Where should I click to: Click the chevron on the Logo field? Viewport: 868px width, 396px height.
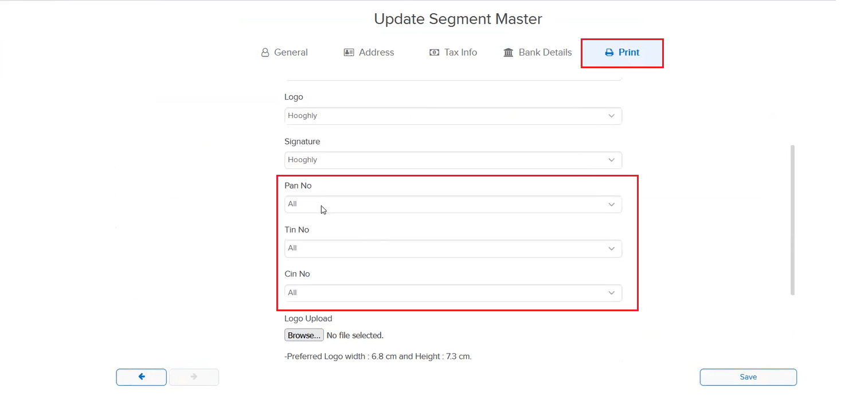click(x=611, y=116)
